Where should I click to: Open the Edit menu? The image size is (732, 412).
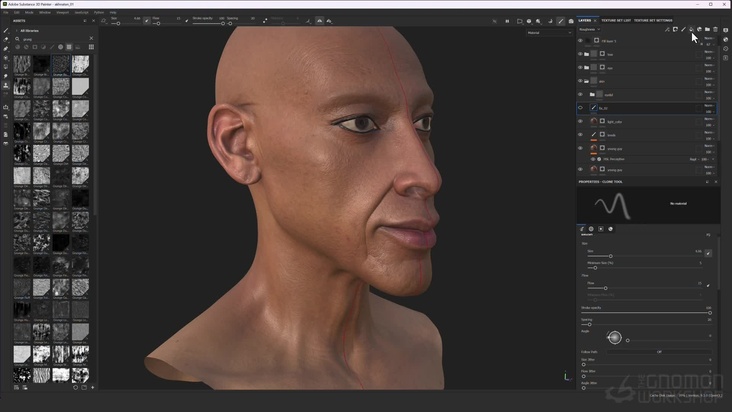[16, 13]
